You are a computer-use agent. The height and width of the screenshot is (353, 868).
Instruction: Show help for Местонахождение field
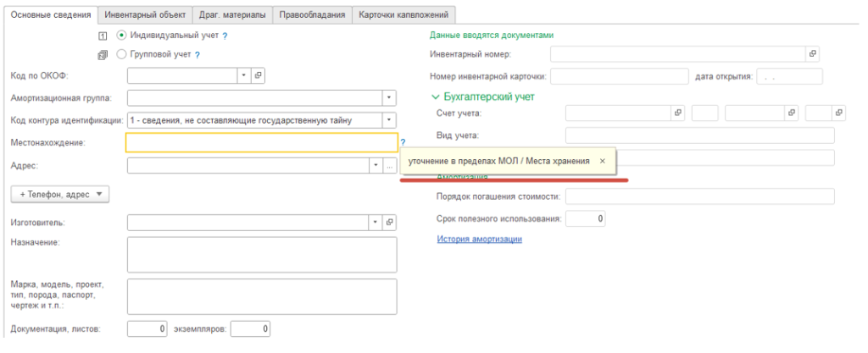point(403,142)
